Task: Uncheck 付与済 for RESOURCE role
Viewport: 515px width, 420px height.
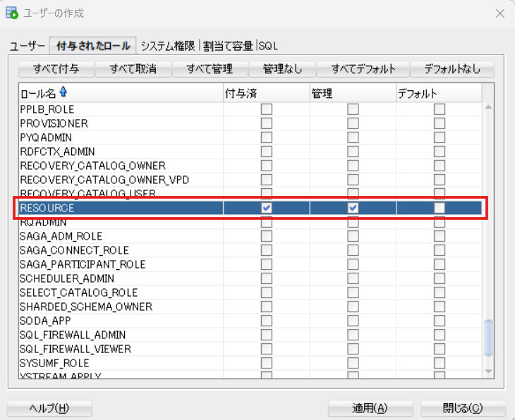Action: 267,208
